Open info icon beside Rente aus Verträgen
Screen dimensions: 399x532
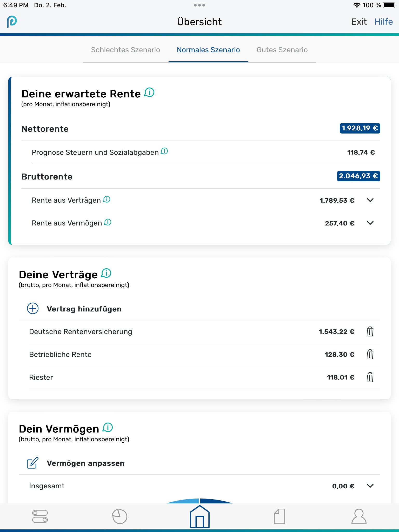point(107,199)
